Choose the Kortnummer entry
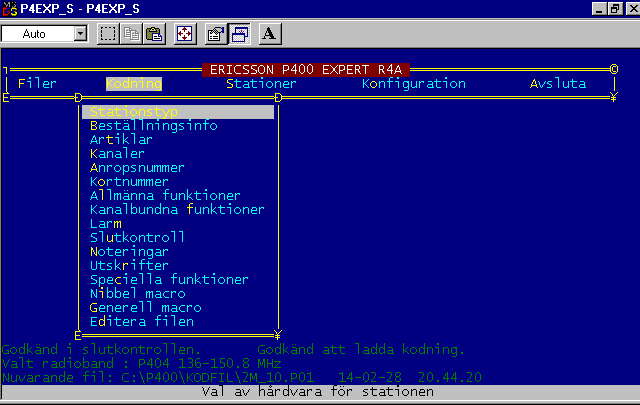The height and width of the screenshot is (405, 640). click(x=129, y=182)
